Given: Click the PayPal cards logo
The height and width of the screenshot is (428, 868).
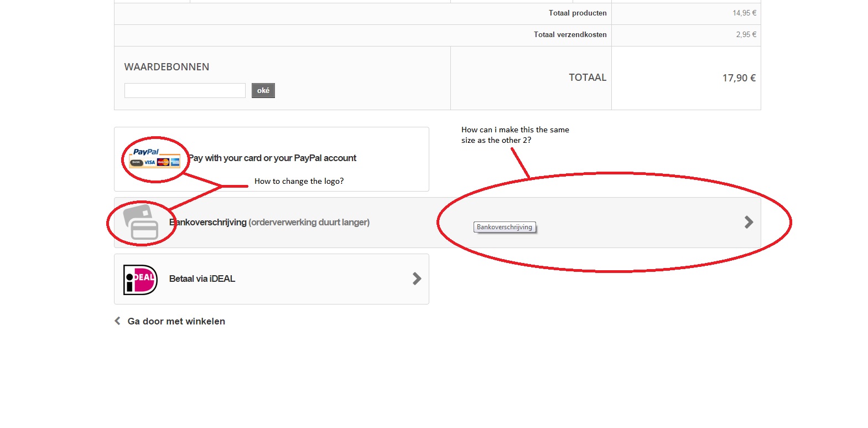Looking at the screenshot, I should pos(155,158).
